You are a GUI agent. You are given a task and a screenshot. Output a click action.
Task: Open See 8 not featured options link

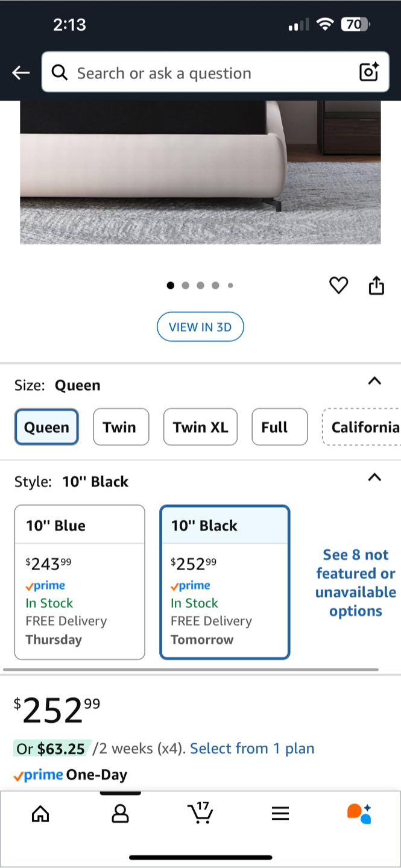(356, 583)
